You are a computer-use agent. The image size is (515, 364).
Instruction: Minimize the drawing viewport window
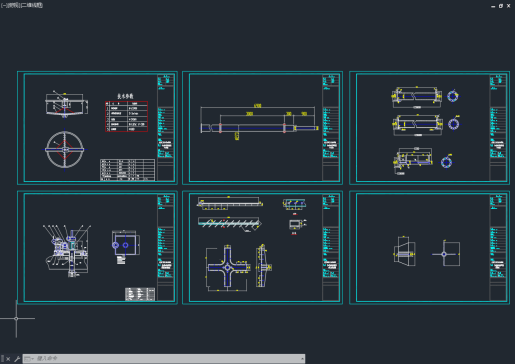[493, 6]
